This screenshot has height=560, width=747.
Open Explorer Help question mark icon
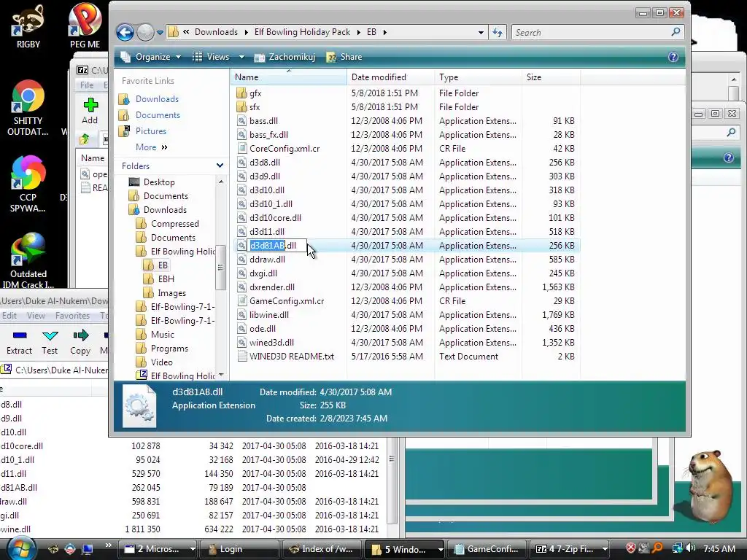pos(673,57)
